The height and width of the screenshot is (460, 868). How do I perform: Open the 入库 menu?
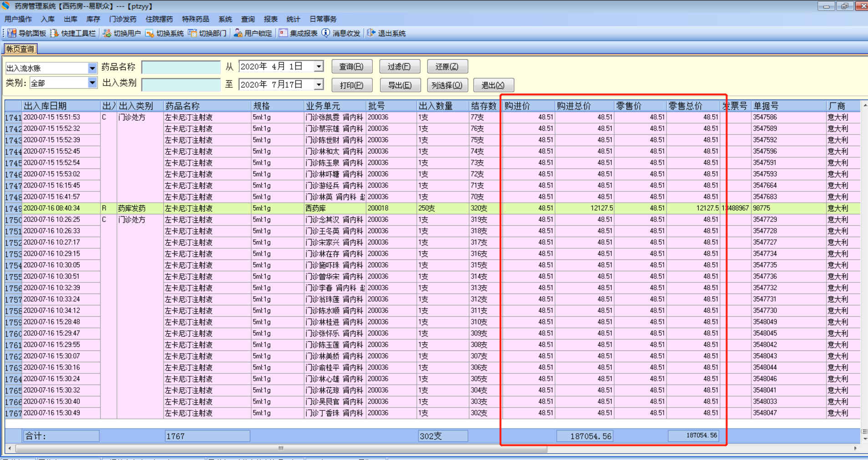coord(48,19)
